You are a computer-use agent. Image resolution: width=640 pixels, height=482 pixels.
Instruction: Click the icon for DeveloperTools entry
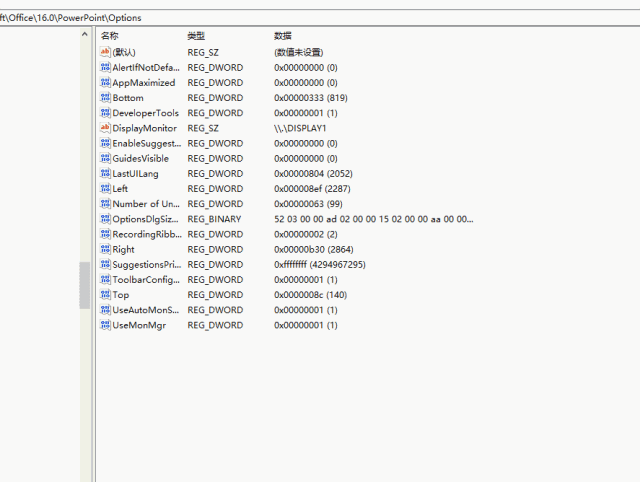coord(105,113)
